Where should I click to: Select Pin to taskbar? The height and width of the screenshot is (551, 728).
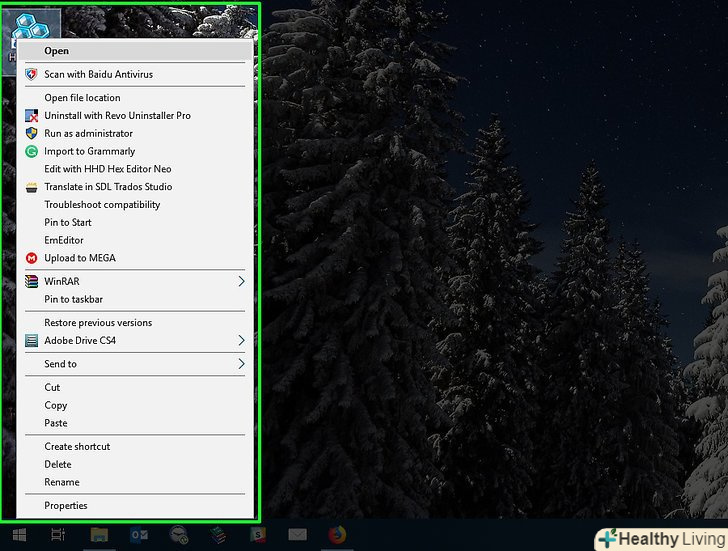coord(73,299)
